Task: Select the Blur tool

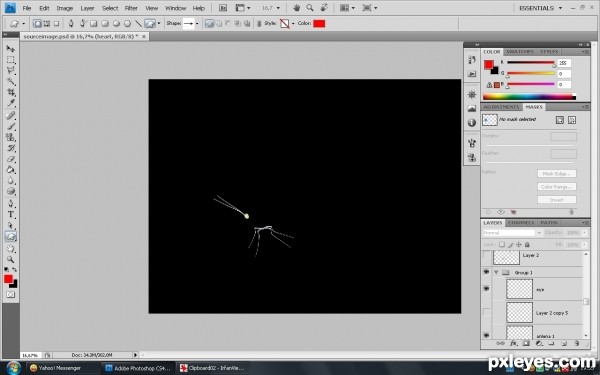Action: 11,181
